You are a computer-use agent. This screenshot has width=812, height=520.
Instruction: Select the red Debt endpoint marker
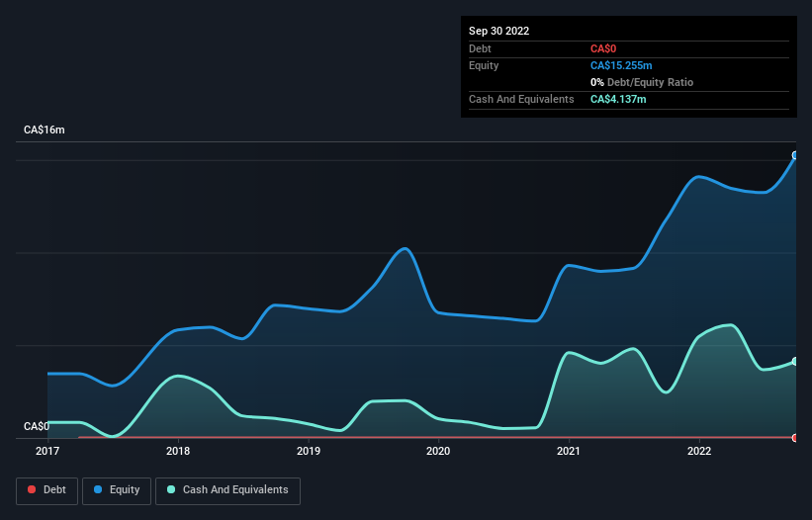795,438
